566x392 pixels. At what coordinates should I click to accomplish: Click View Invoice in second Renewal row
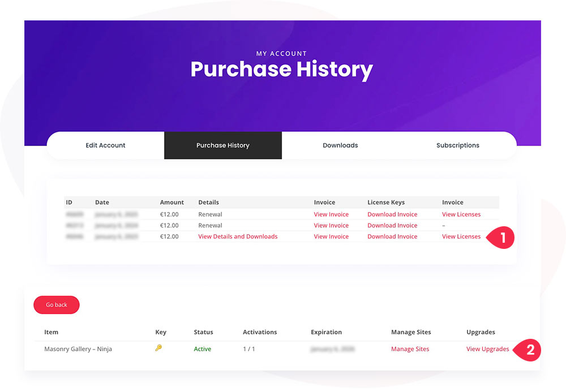pyautogui.click(x=331, y=225)
